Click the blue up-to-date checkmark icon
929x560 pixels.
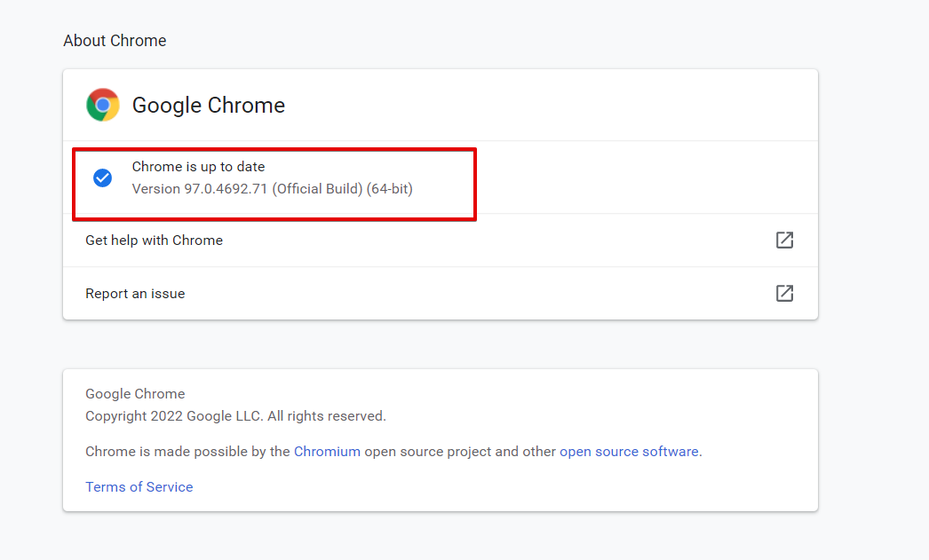click(102, 177)
